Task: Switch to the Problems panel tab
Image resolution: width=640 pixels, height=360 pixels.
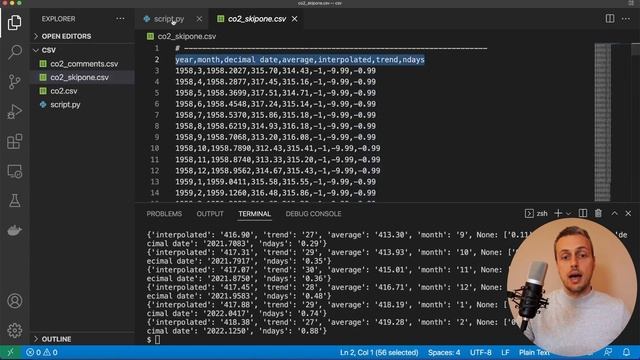Action: [x=164, y=214]
